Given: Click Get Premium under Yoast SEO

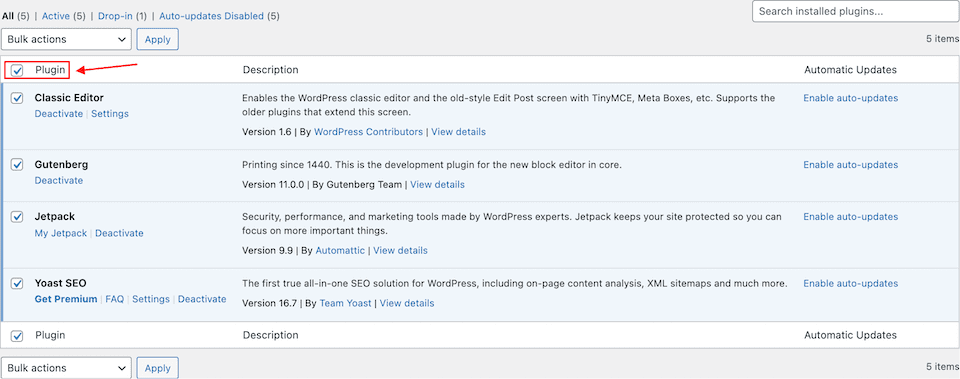Looking at the screenshot, I should 66,299.
